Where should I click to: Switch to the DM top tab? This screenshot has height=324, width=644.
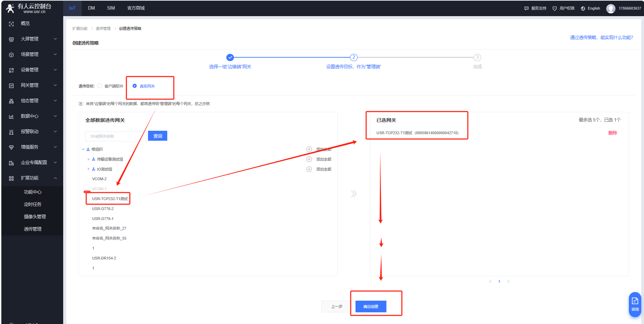click(91, 8)
